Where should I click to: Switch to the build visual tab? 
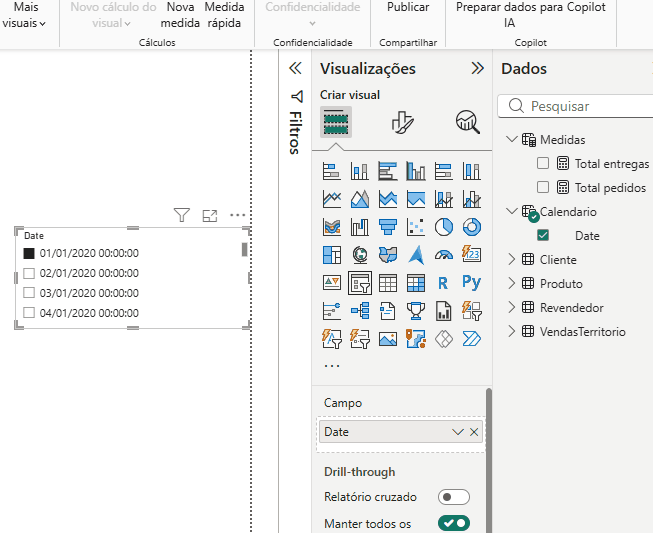point(336,122)
